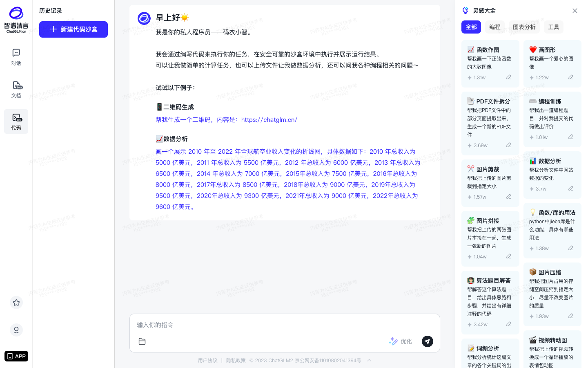Click the airline revenue line chart example prompt
The width and height of the screenshot is (588, 368).
click(x=288, y=179)
